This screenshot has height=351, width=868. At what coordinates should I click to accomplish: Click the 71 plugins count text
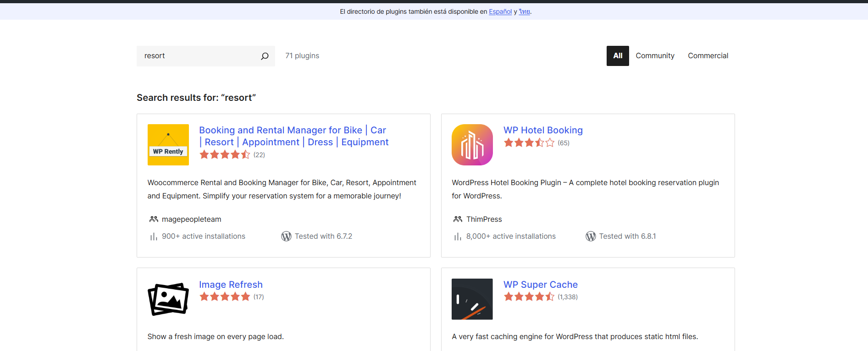[302, 56]
